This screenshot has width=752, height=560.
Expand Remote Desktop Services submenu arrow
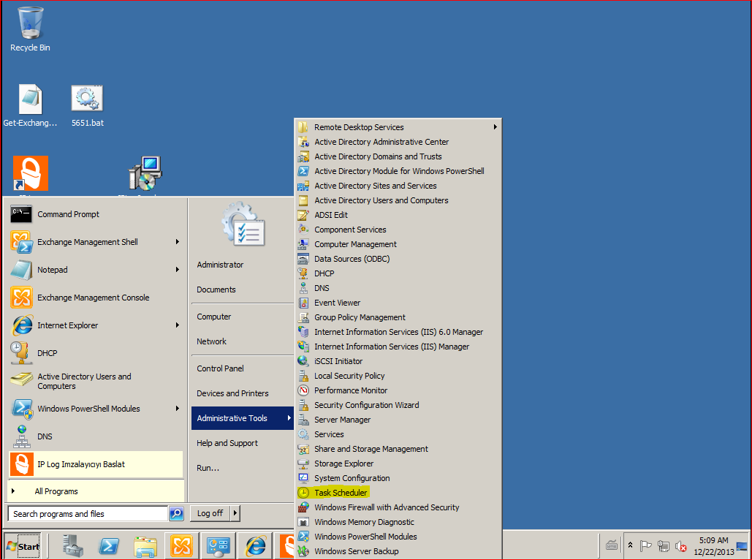(x=495, y=127)
